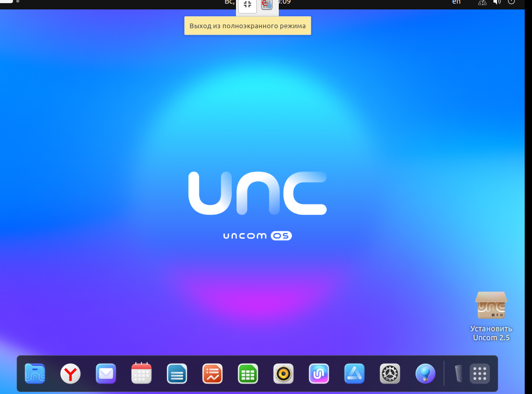This screenshot has width=532, height=394.
Task: Open the Mail application in the dock
Action: (x=106, y=374)
